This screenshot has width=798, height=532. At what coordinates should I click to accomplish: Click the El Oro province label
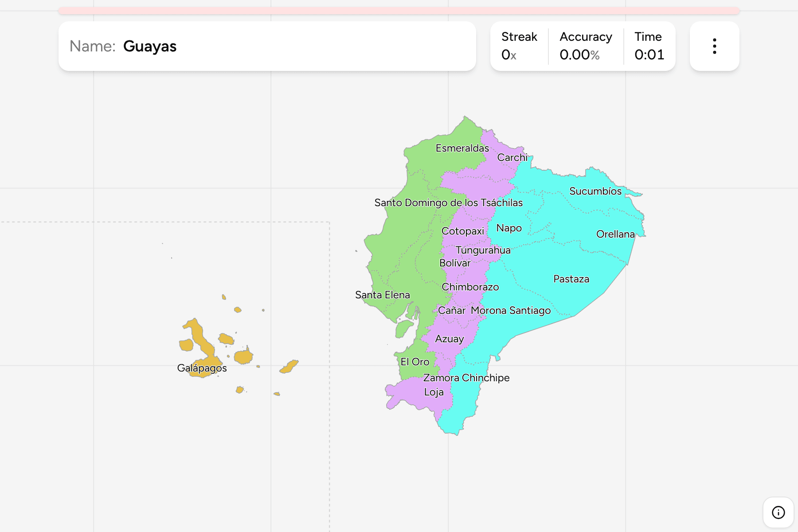click(415, 362)
